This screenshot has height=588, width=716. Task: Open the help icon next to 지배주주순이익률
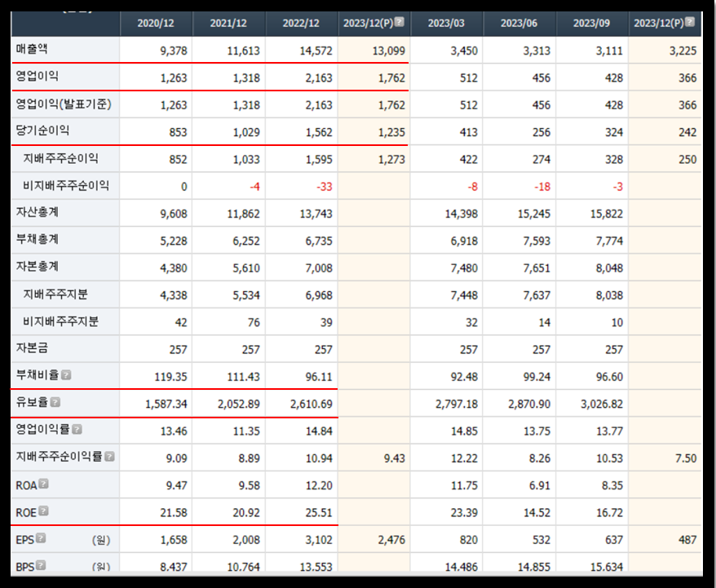(x=109, y=456)
